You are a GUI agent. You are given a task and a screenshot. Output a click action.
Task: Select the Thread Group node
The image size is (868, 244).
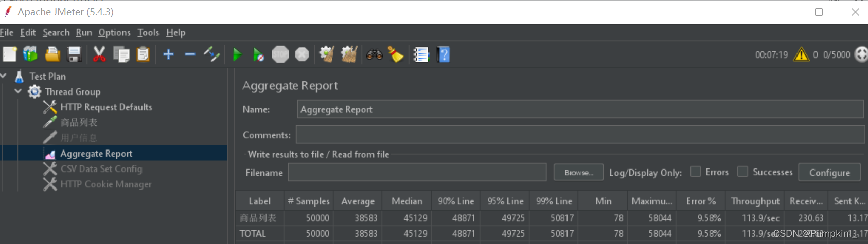click(73, 91)
